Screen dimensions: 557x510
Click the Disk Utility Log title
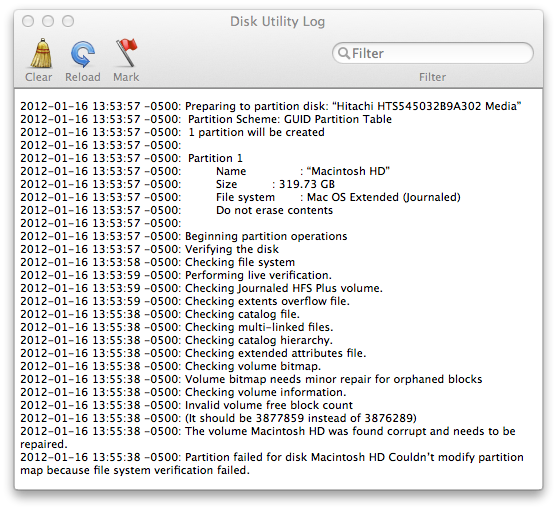coord(277,22)
